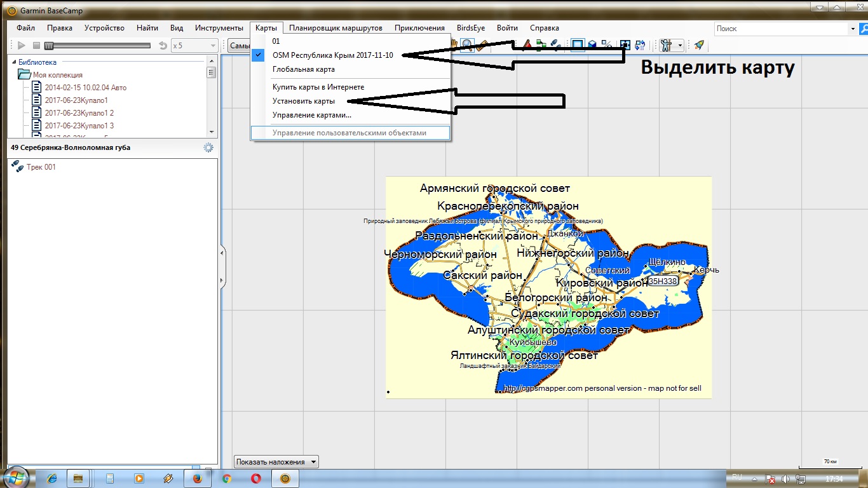Switch to the 3D map view
The width and height of the screenshot is (868, 488).
click(592, 44)
